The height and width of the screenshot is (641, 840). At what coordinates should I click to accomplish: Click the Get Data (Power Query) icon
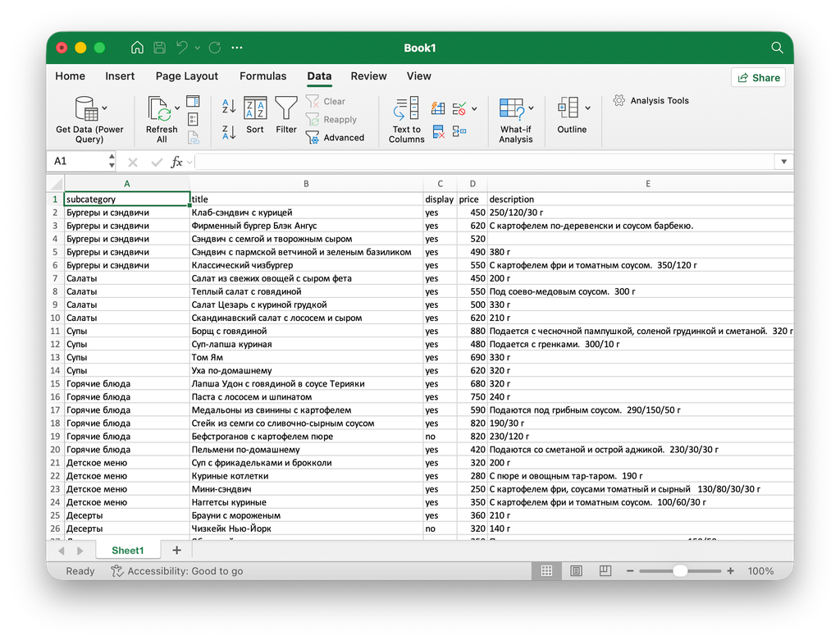point(86,109)
